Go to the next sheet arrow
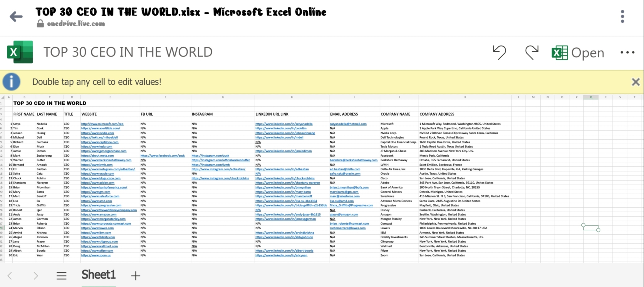Image resolution: width=644 pixels, height=287 pixels. pos(36,276)
